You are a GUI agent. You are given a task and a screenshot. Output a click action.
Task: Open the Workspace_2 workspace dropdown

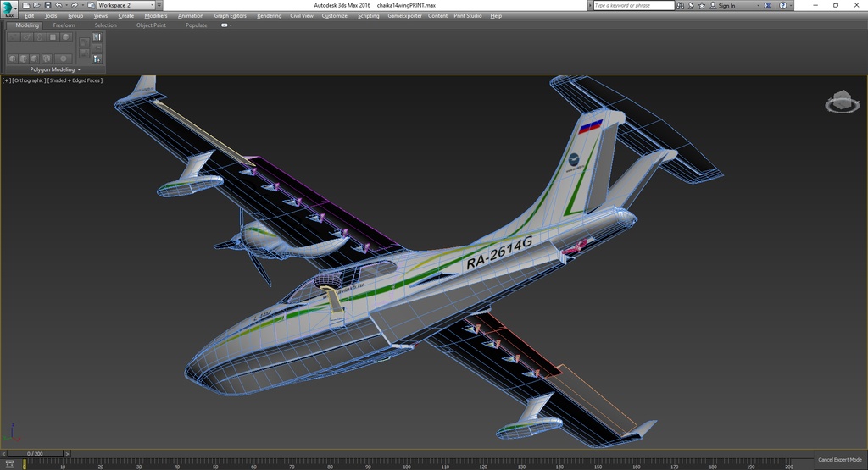point(126,5)
